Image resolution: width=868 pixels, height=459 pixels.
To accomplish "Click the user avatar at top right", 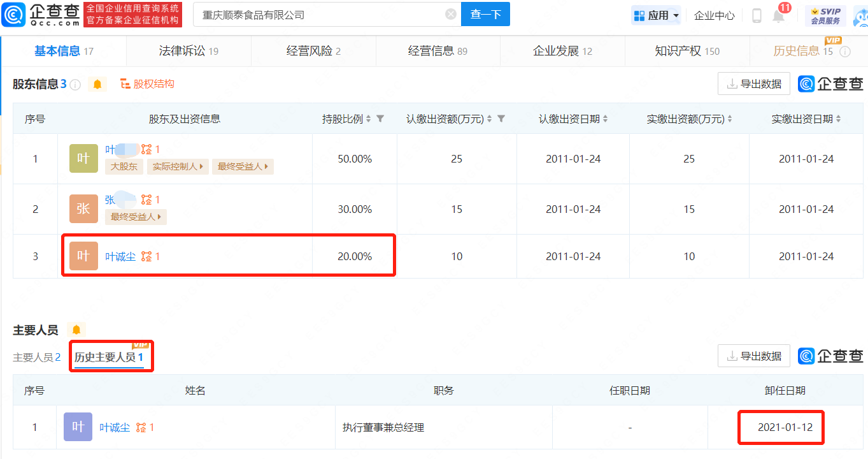I will (860, 16).
